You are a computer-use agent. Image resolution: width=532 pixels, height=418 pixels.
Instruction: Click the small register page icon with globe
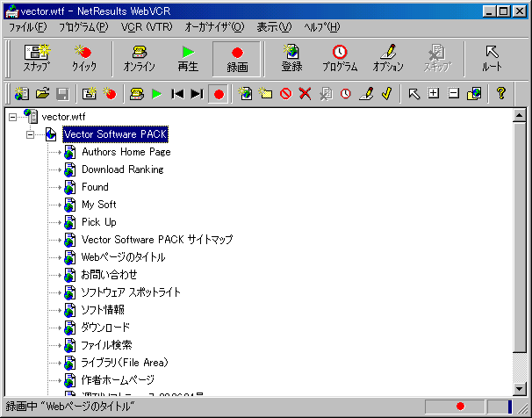pyautogui.click(x=245, y=93)
